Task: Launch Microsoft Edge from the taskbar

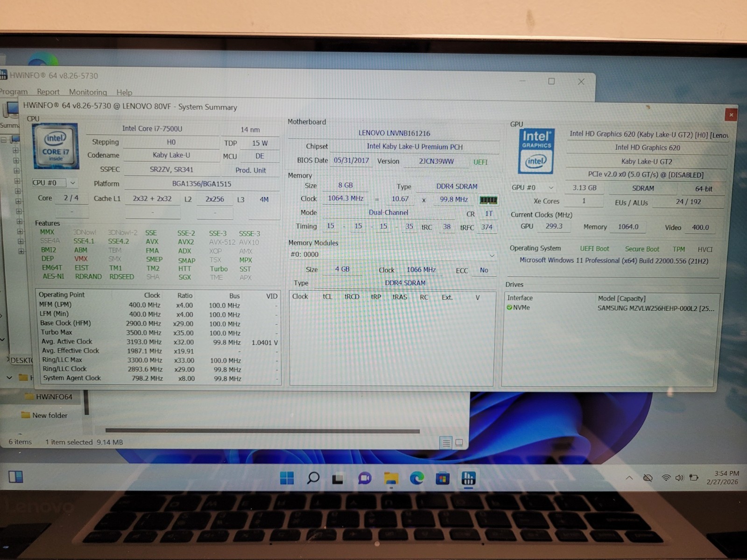Action: click(417, 478)
